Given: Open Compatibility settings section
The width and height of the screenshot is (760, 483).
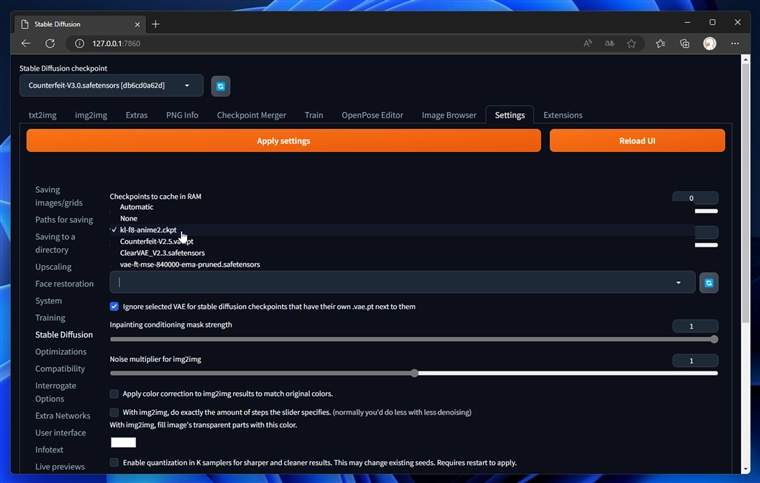Looking at the screenshot, I should tap(60, 369).
